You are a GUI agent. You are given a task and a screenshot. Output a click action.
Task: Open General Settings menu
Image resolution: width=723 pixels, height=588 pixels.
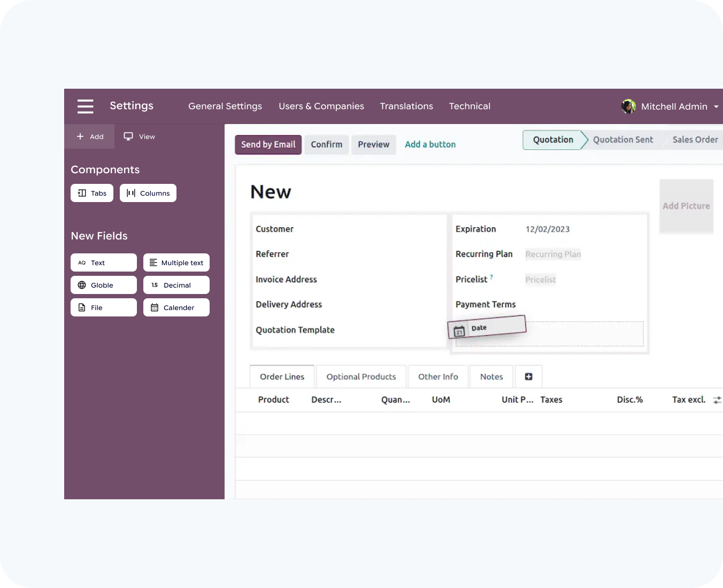click(225, 106)
